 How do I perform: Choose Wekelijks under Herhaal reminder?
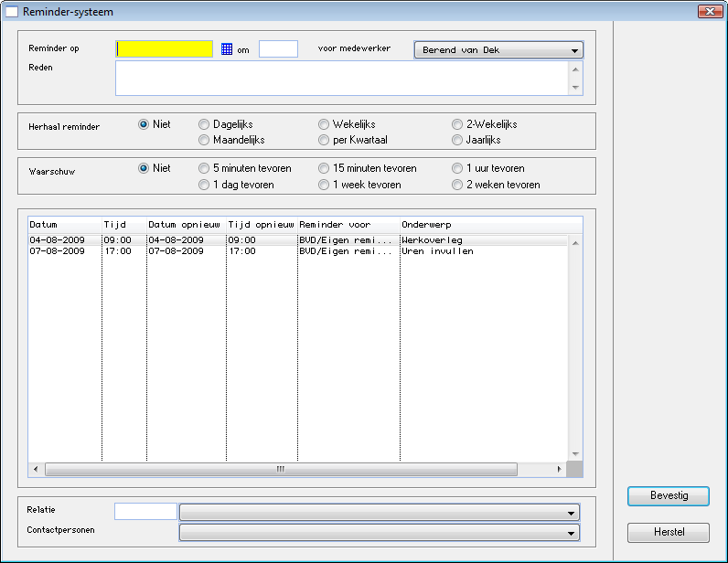[325, 124]
